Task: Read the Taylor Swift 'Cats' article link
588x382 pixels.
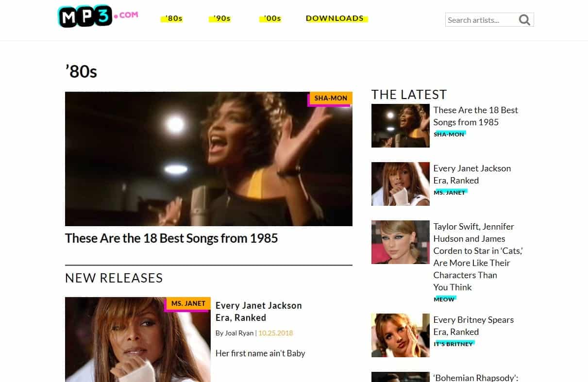Action: (x=477, y=257)
